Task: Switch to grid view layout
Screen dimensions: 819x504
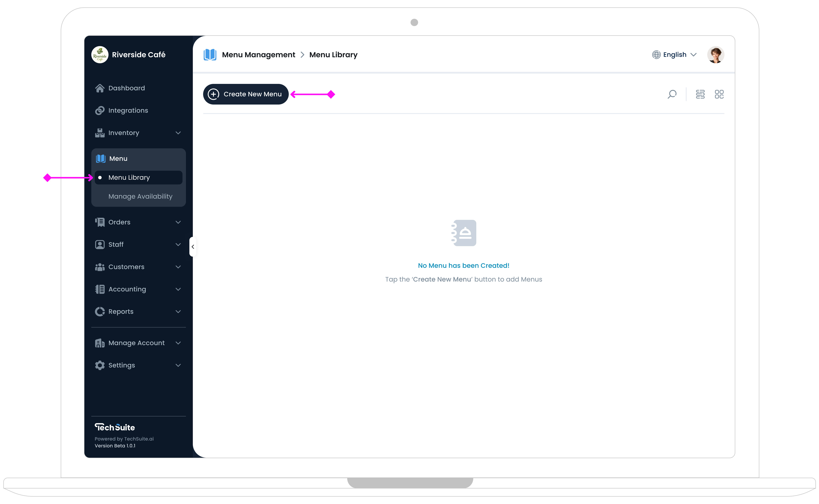Action: (x=719, y=94)
